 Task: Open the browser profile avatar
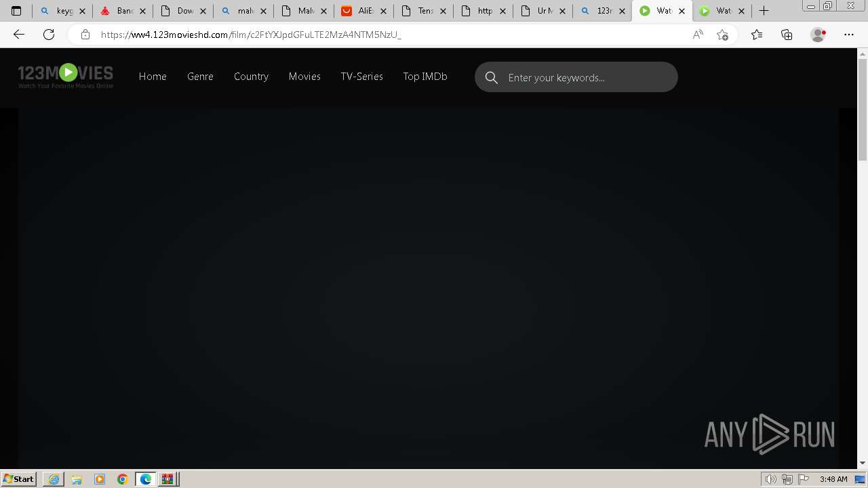click(x=818, y=35)
